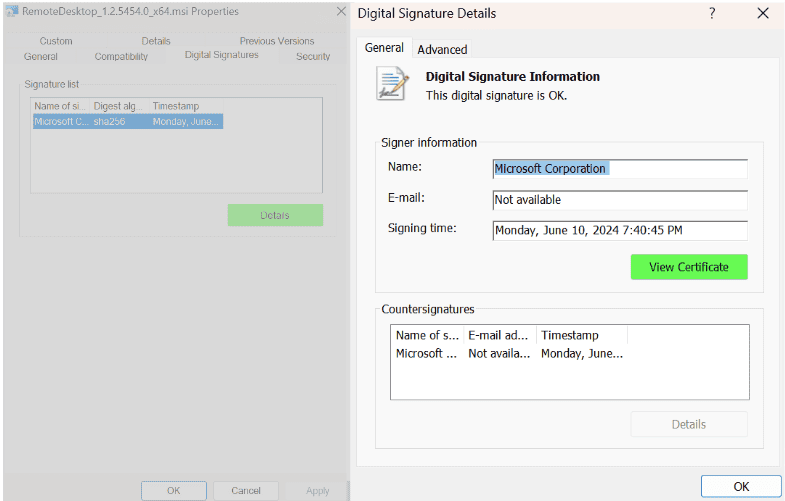
Task: Click the countersignature Timestamp column header
Action: (582, 335)
